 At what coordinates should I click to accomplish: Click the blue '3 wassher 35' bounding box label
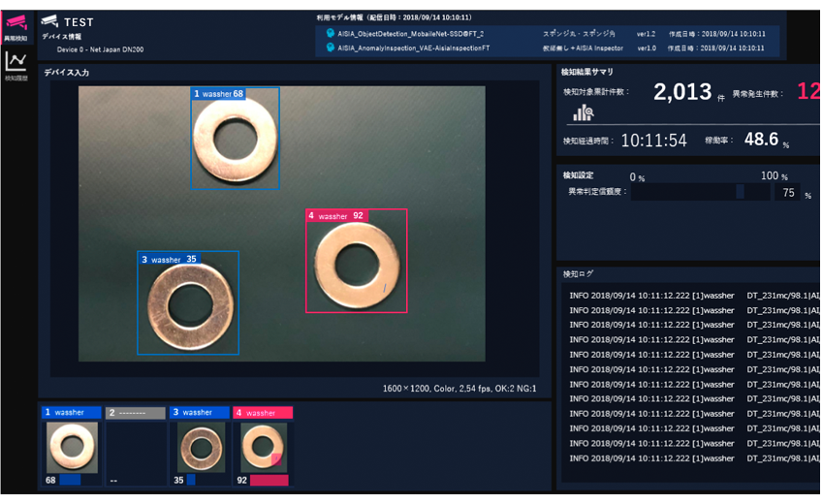click(x=169, y=260)
